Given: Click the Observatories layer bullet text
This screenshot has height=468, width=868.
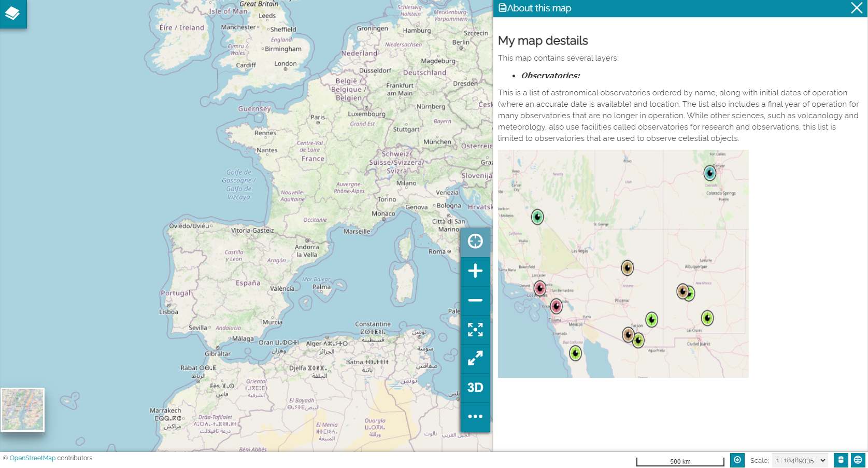Looking at the screenshot, I should [x=550, y=76].
